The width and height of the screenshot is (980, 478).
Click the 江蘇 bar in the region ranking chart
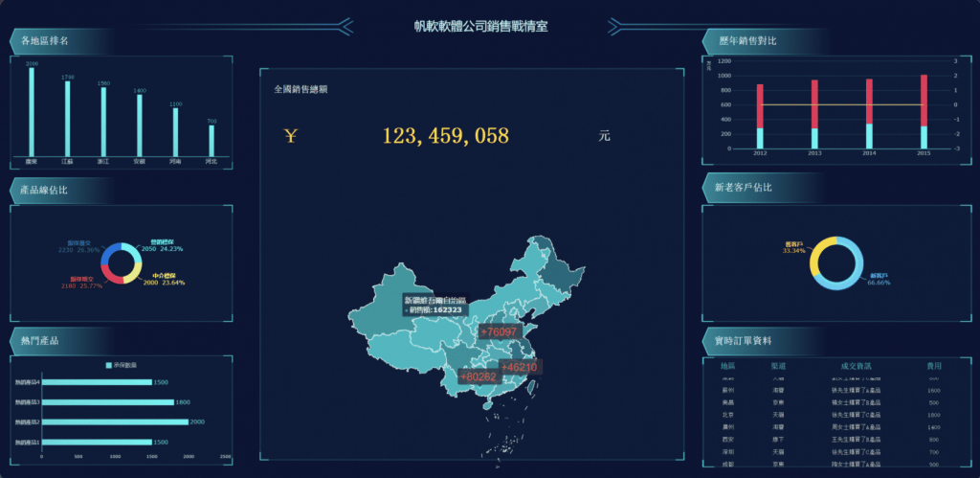pos(68,119)
